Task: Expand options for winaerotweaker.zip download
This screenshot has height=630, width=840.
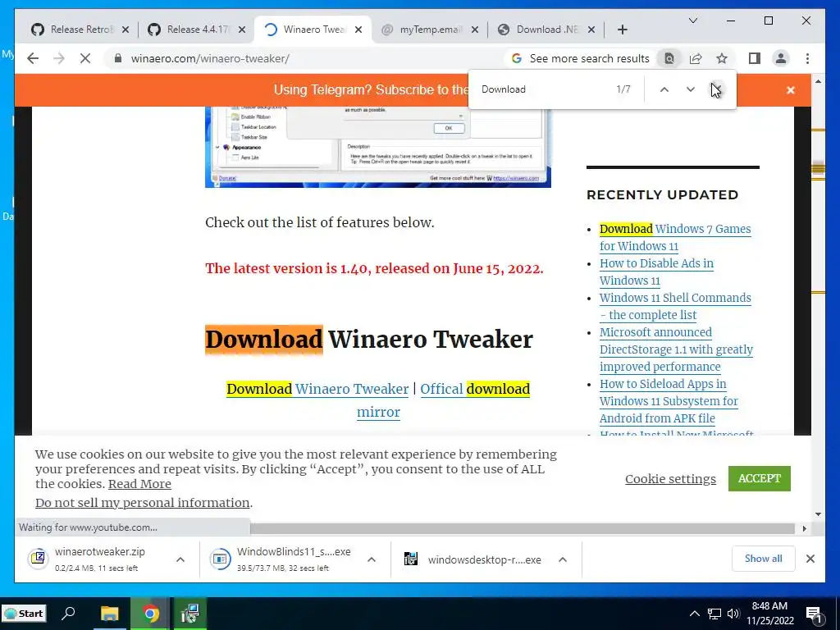Action: 180,559
